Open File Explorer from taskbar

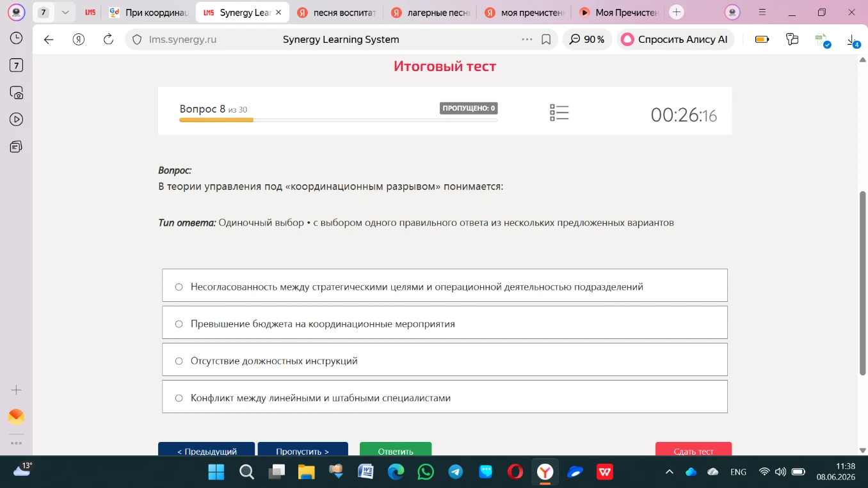(307, 472)
